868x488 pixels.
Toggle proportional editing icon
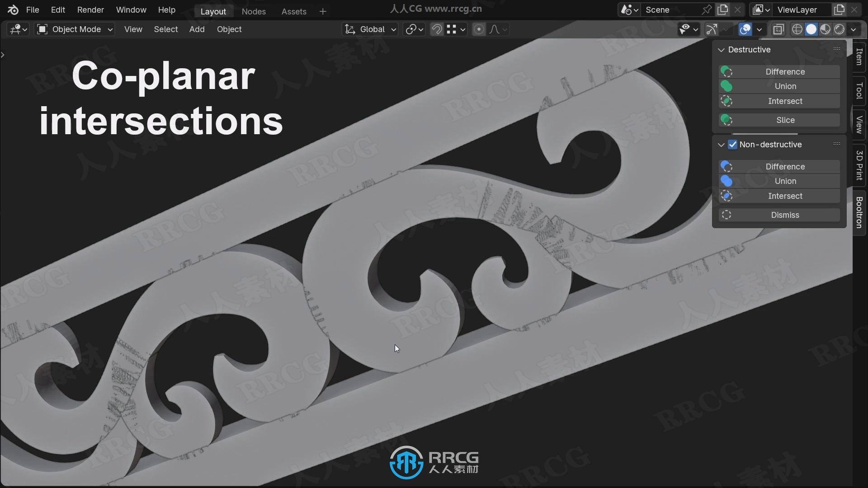click(x=479, y=29)
